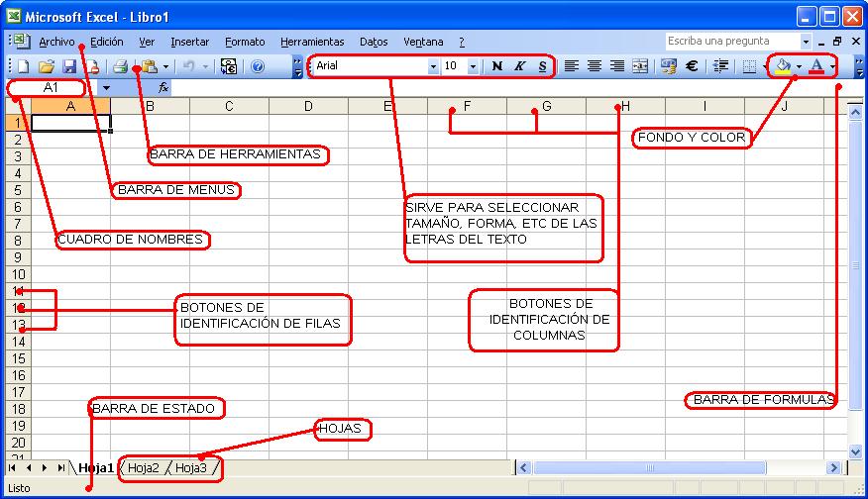Open the Paste options dropdown arrow
Image resolution: width=868 pixels, height=499 pixels.
click(x=165, y=67)
